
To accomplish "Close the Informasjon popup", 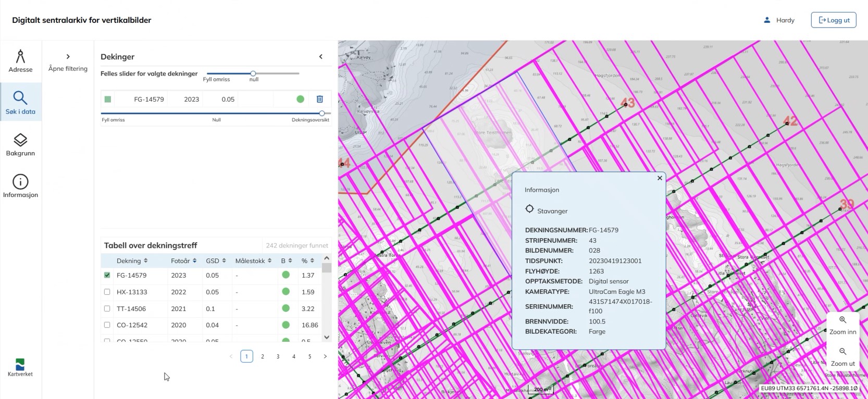I will (x=660, y=178).
